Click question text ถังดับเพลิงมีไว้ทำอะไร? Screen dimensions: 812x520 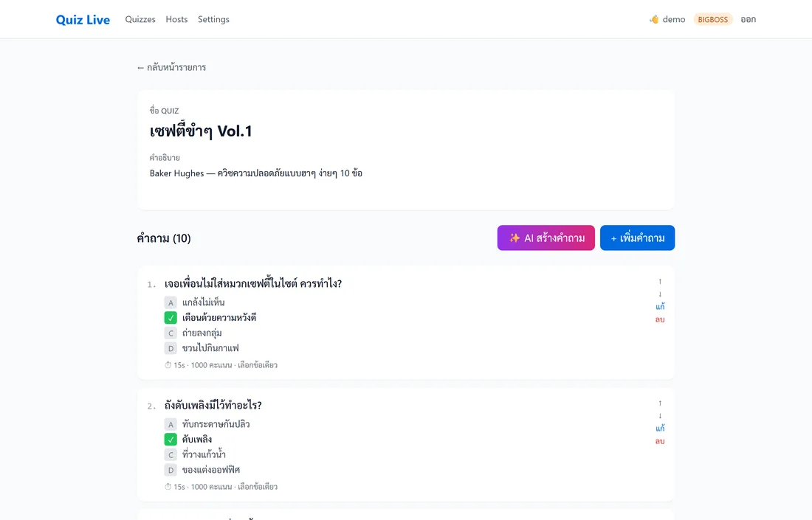[x=213, y=405]
